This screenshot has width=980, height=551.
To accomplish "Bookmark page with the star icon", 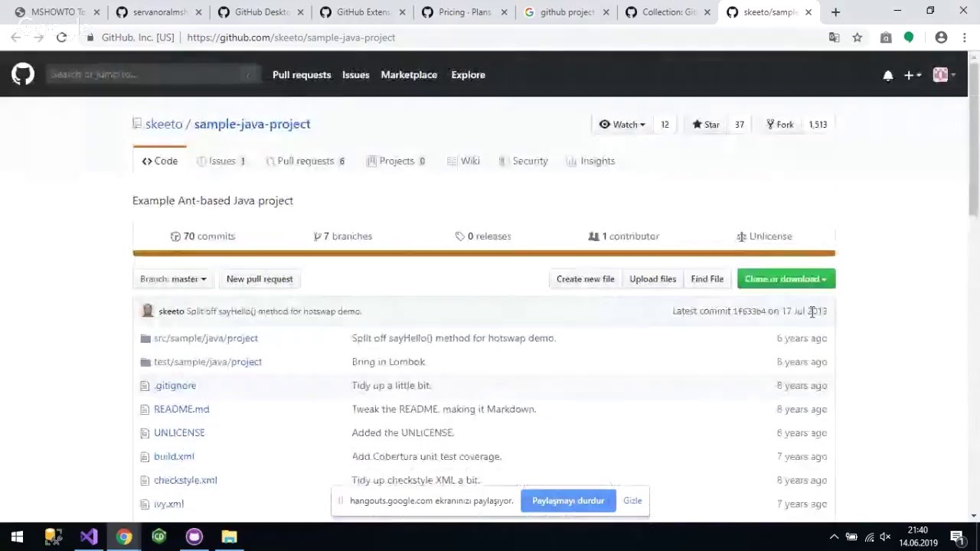I will click(x=857, y=37).
